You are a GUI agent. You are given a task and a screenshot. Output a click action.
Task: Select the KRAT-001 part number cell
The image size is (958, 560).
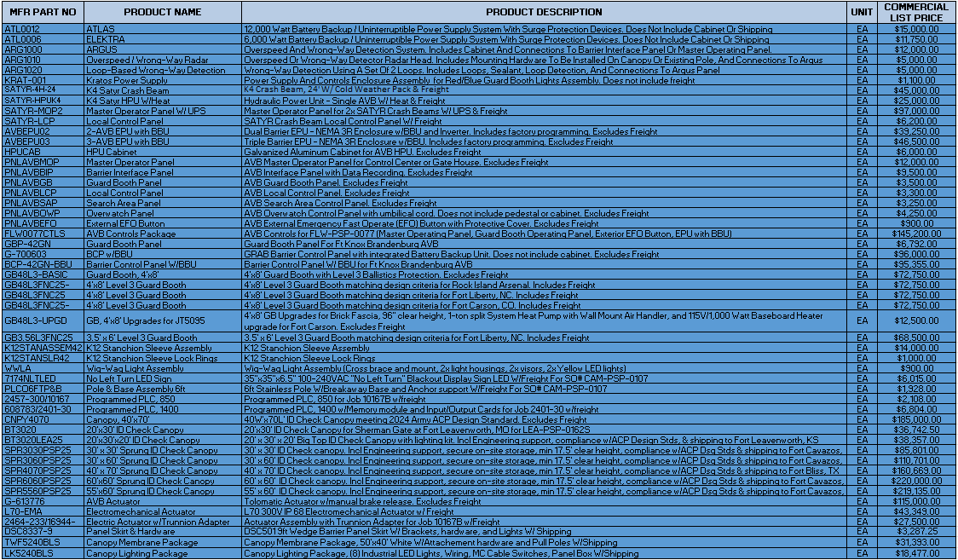[42, 80]
